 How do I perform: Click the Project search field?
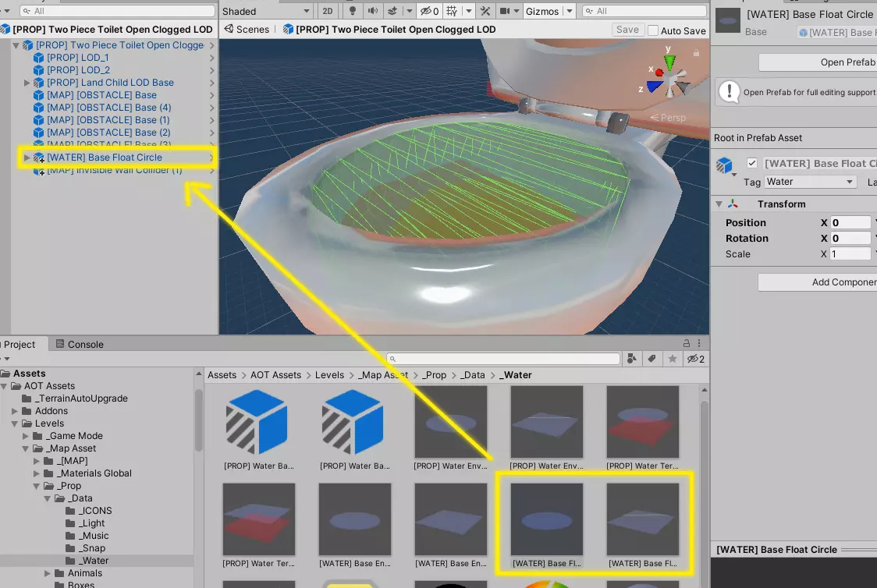(503, 359)
